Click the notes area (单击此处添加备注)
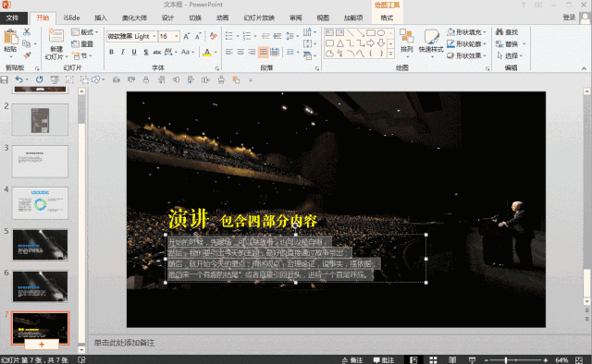The width and height of the screenshot is (592, 364). (124, 343)
